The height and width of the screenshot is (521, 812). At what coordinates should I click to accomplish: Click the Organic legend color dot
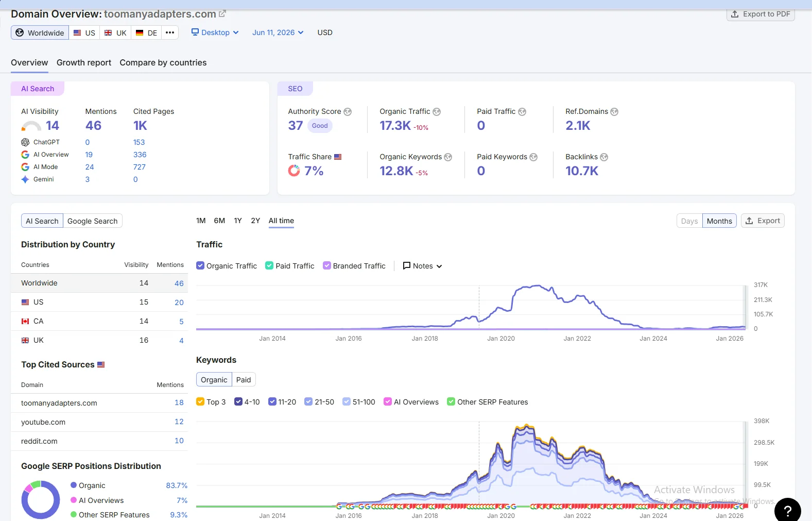[74, 485]
